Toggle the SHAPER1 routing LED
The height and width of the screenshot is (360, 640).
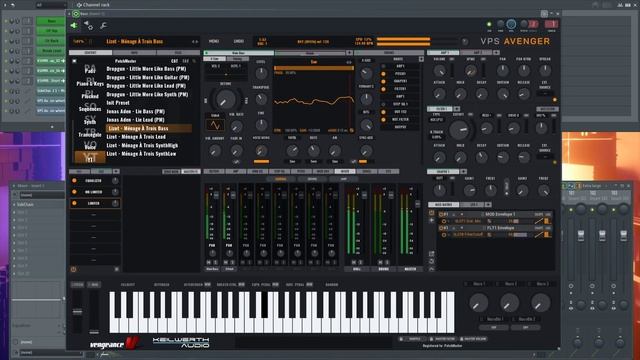[383, 81]
